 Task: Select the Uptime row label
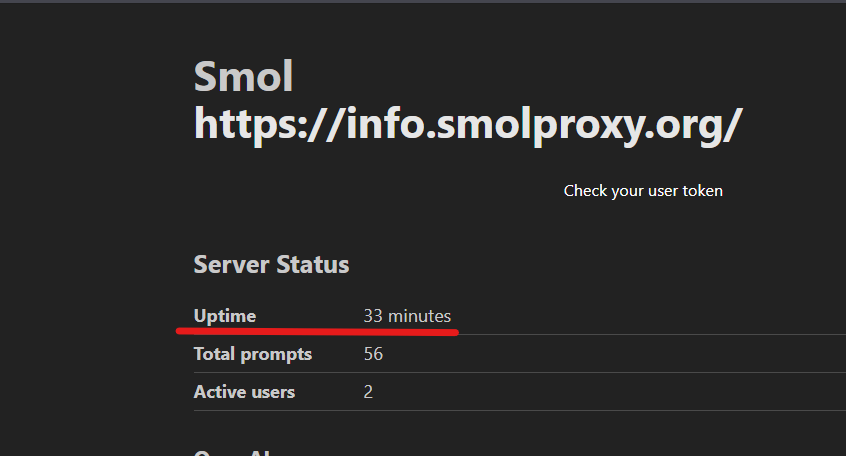click(x=224, y=316)
